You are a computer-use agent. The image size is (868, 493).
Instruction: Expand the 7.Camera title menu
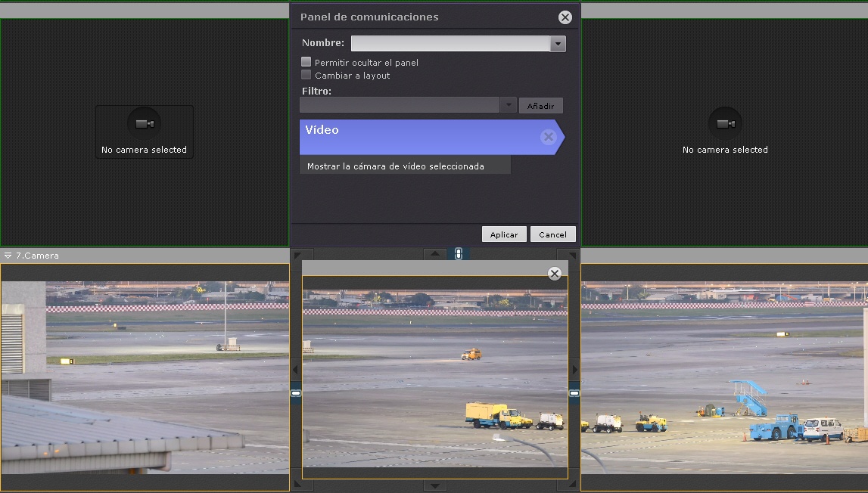pos(8,256)
